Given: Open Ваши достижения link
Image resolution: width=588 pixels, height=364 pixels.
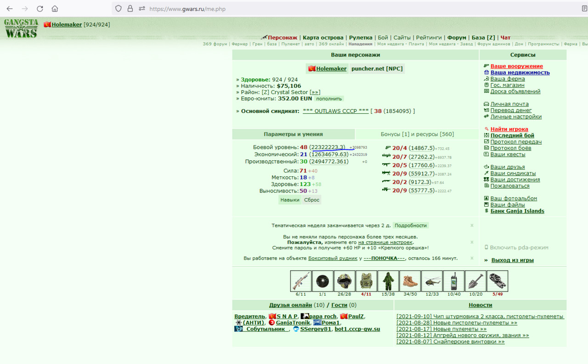Looking at the screenshot, I should coord(515,179).
